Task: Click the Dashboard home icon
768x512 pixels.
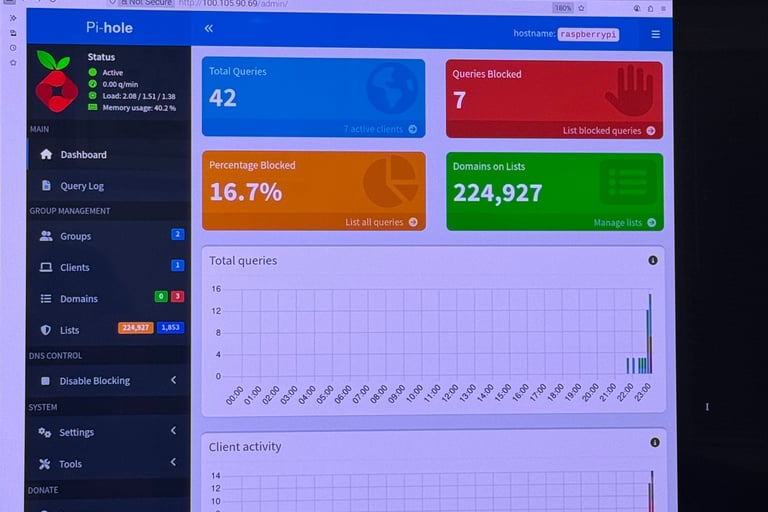Action: [46, 154]
